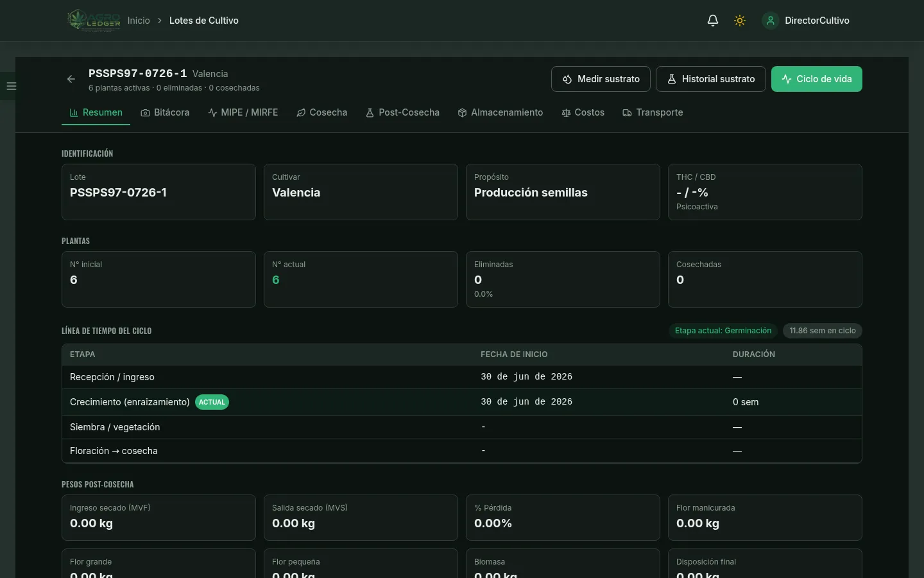This screenshot has width=924, height=578.
Task: Click the Medir sustrato button
Action: click(x=601, y=79)
